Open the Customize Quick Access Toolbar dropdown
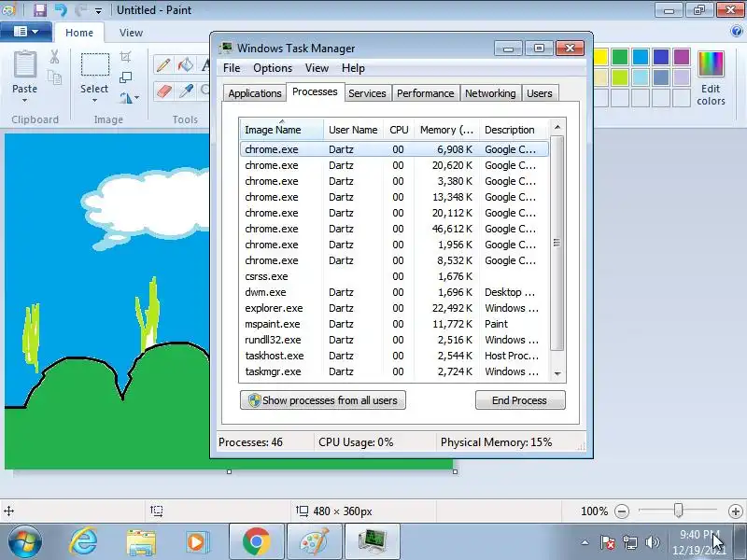The height and width of the screenshot is (560, 747). click(98, 10)
